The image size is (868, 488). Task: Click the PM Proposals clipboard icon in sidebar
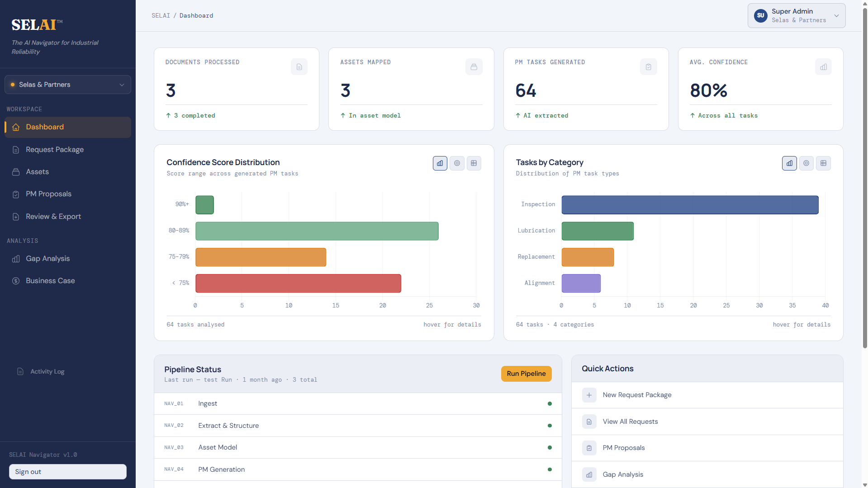pyautogui.click(x=16, y=194)
